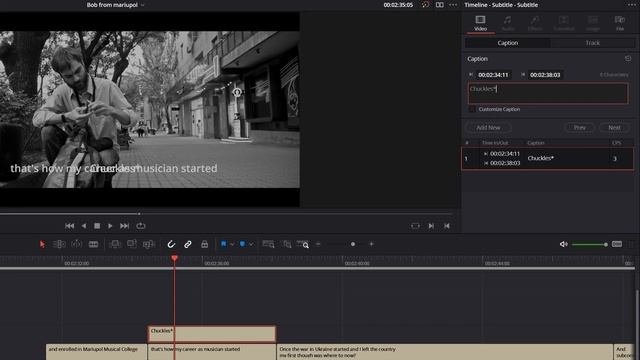Click the Prev caption button
The image size is (640, 360).
tap(580, 128)
